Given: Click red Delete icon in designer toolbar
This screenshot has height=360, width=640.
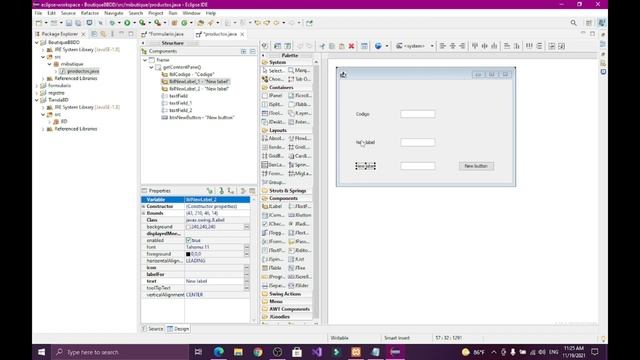Looking at the screenshot, I should (351, 46).
